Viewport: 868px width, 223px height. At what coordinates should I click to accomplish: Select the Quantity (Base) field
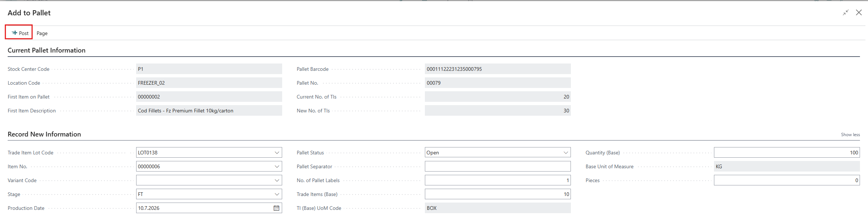[787, 153]
